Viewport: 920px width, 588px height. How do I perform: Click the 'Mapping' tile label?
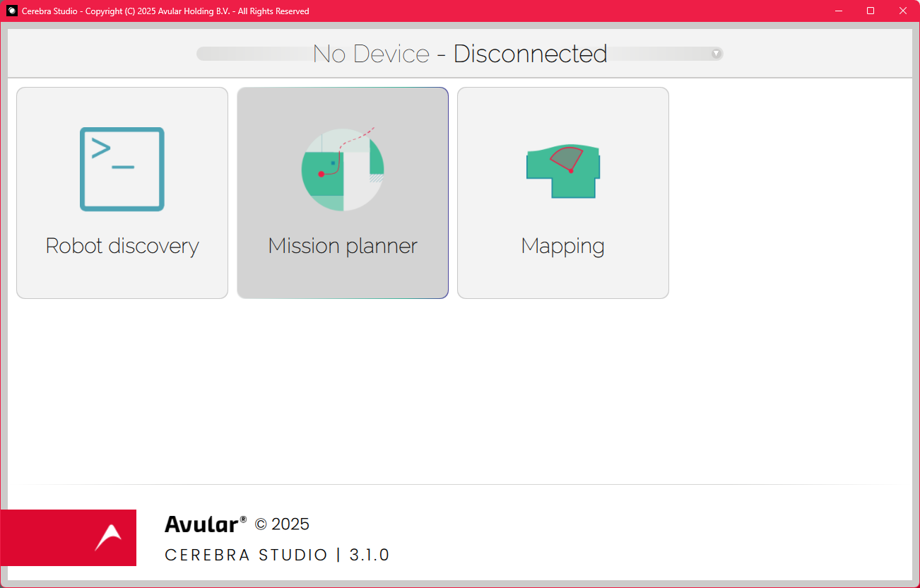pos(563,247)
